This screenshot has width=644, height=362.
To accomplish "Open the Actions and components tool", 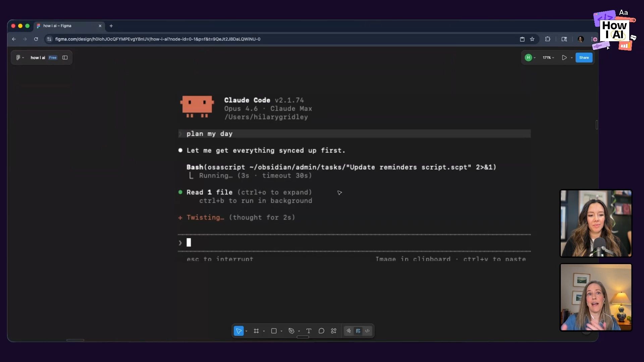I will point(334,331).
